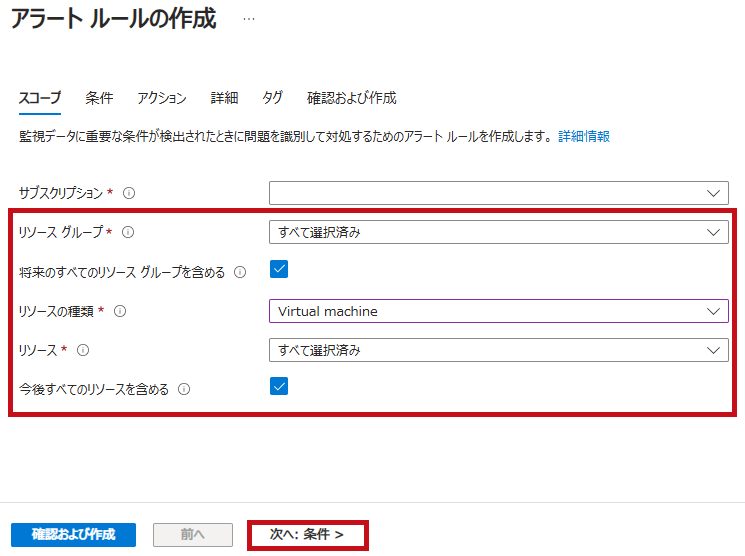Click info icon beside リソースの種類

pos(120,311)
